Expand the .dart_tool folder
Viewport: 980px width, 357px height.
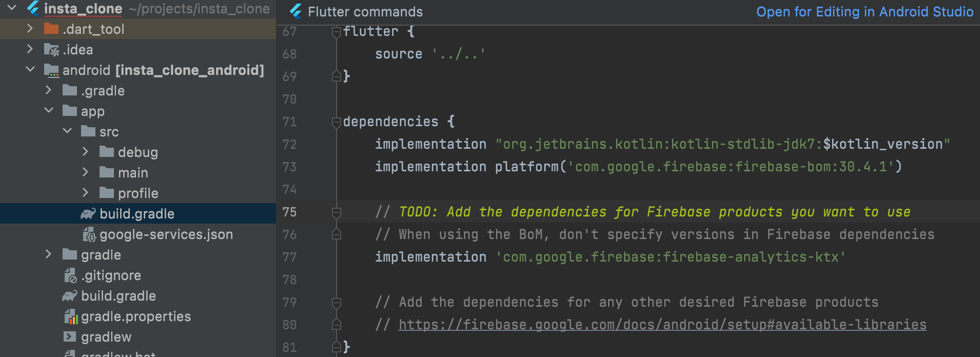click(x=30, y=28)
